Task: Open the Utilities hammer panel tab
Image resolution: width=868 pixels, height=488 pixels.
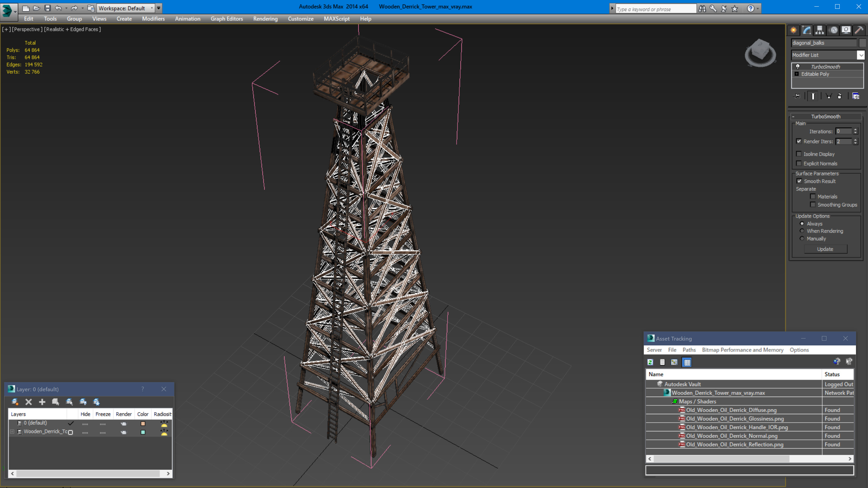Action: pyautogui.click(x=859, y=30)
